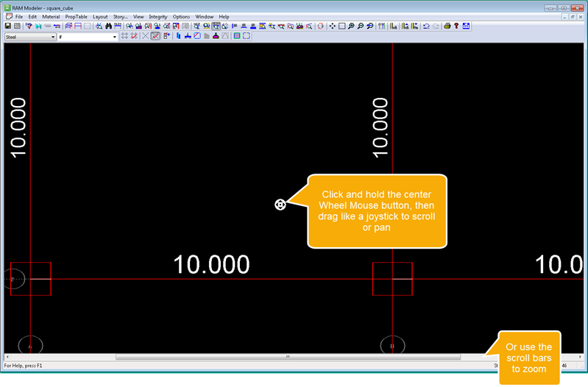Click the horizontal scrollbar thumb
The image size is (588, 387).
(x=288, y=357)
